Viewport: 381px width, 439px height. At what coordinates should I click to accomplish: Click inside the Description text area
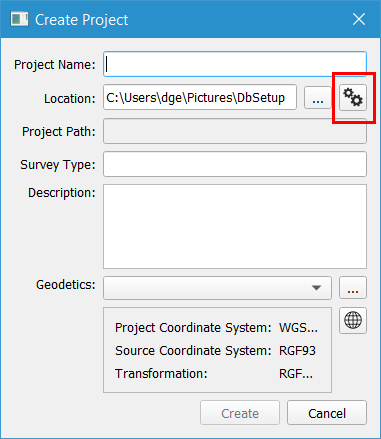pos(235,226)
